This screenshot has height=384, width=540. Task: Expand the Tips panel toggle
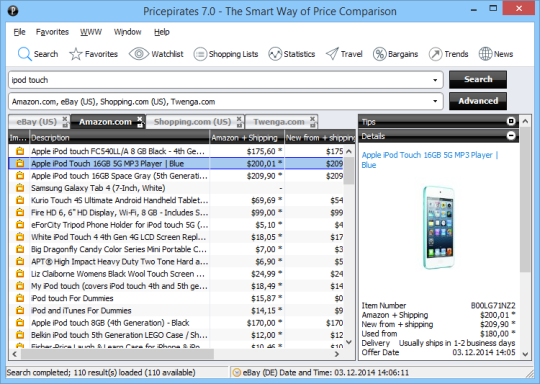(x=511, y=121)
